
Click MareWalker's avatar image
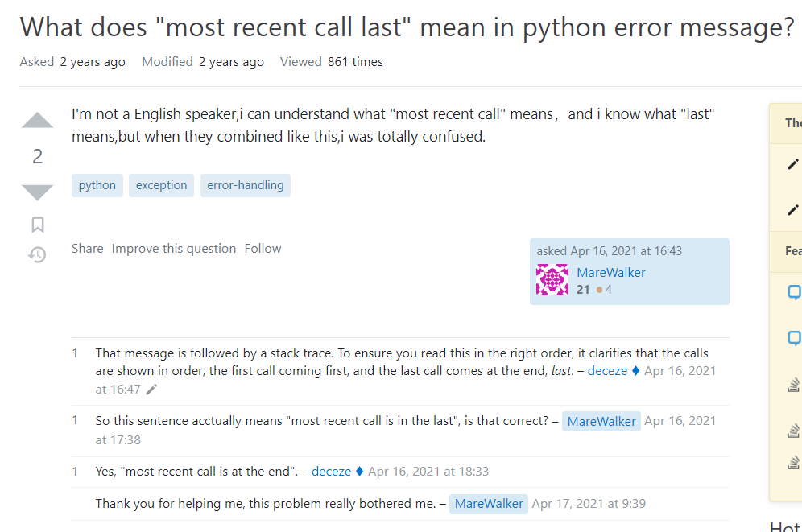click(x=552, y=280)
